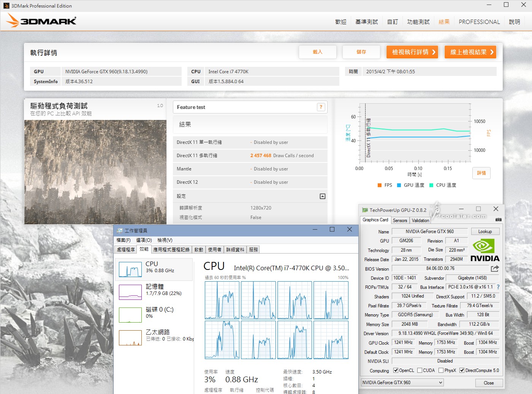Click the Bus Interface question mark in GPU-Z
This screenshot has width=532, height=394.
tap(498, 287)
